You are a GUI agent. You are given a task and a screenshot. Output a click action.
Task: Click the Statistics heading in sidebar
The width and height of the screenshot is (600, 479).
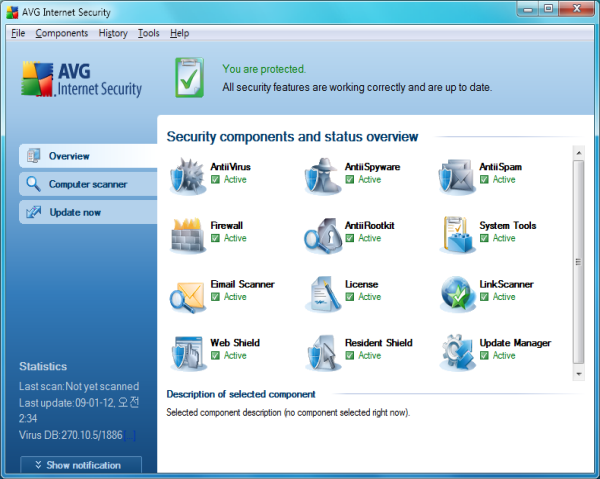[43, 367]
